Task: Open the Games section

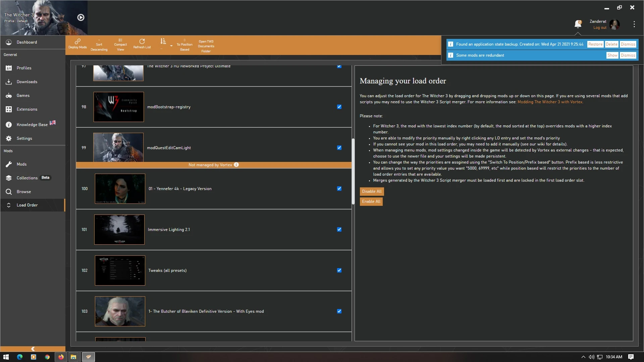Action: [33, 96]
